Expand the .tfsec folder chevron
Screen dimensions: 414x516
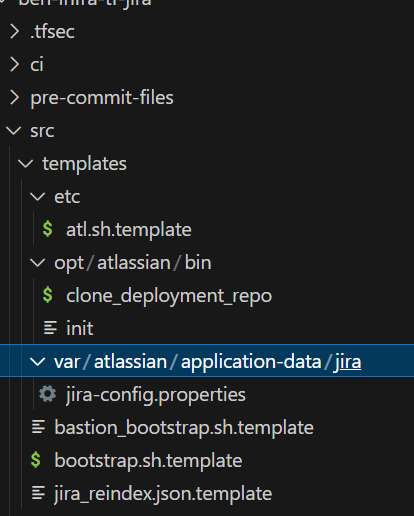[14, 31]
